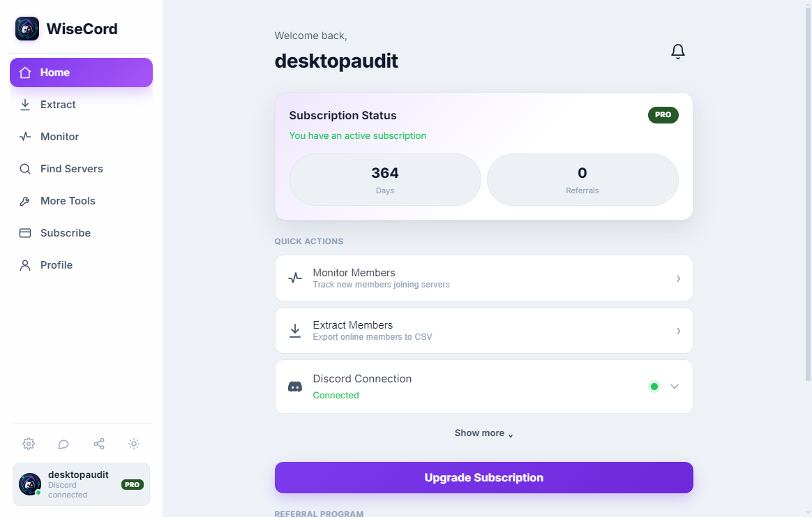
Task: Click the desktopaudit avatar in sidebar
Action: tap(30, 484)
